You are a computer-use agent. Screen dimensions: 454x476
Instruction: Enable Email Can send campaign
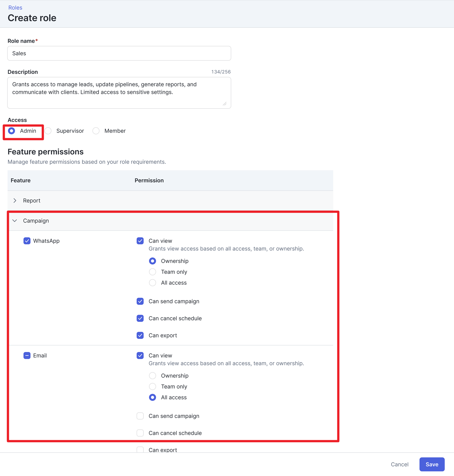[140, 416]
